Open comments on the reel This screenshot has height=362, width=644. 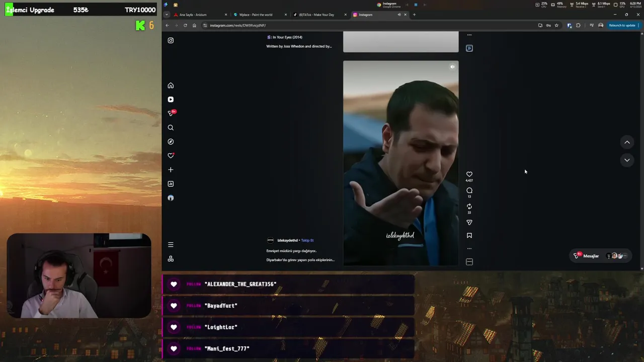pos(469,191)
